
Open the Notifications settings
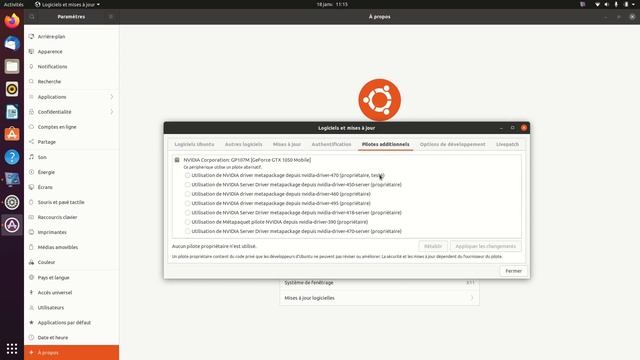[71, 67]
